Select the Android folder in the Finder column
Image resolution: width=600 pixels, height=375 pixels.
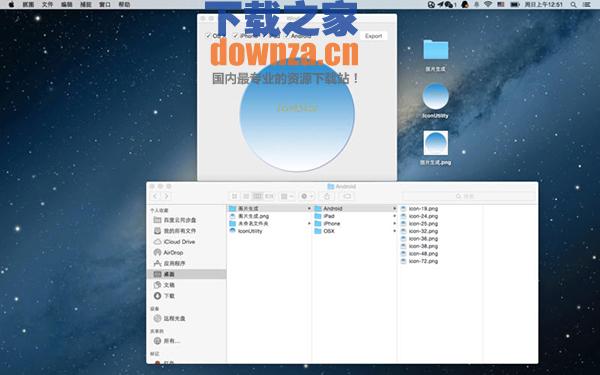[x=355, y=209]
